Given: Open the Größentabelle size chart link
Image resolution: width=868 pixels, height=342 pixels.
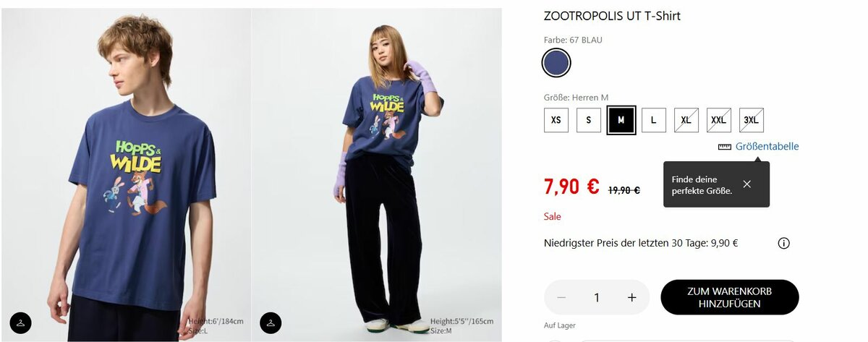Looking at the screenshot, I should pyautogui.click(x=767, y=147).
